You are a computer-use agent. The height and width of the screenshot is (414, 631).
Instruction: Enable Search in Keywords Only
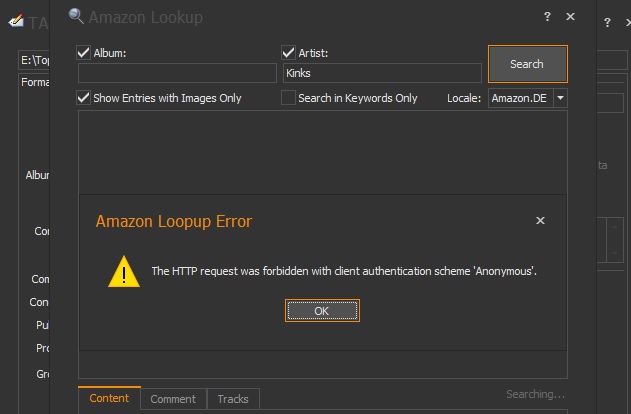(x=289, y=98)
